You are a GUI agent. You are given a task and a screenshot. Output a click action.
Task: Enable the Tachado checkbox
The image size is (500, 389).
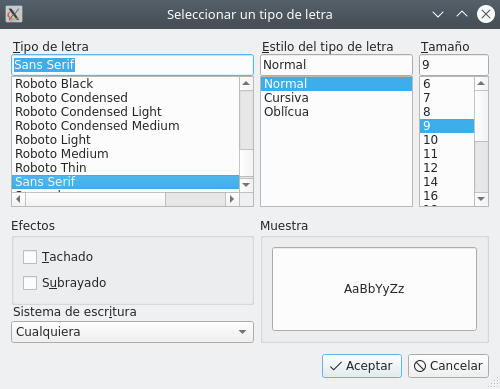tap(30, 257)
